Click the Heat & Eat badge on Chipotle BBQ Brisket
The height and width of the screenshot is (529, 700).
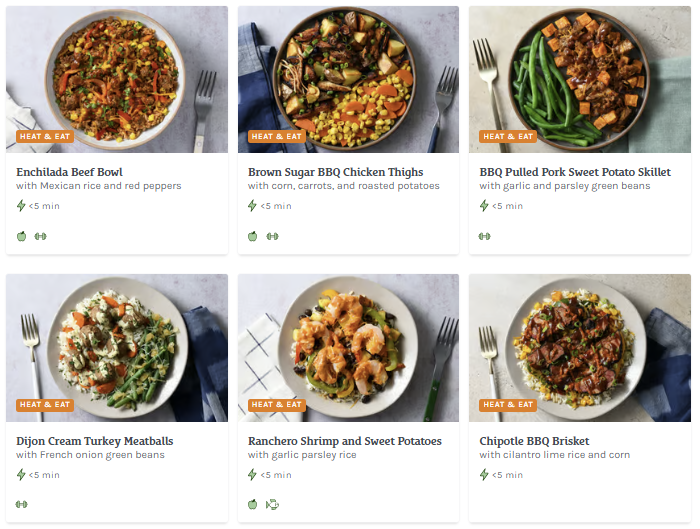click(x=508, y=405)
